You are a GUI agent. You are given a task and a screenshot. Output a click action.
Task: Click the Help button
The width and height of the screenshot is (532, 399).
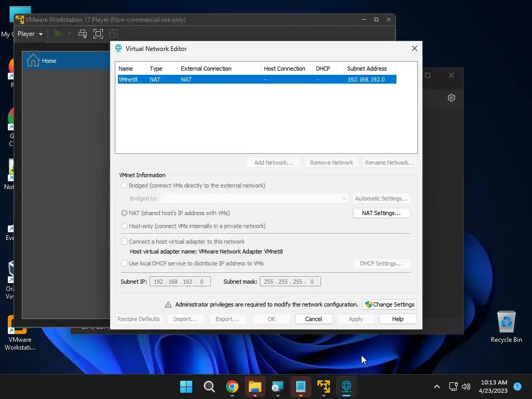pyautogui.click(x=397, y=319)
